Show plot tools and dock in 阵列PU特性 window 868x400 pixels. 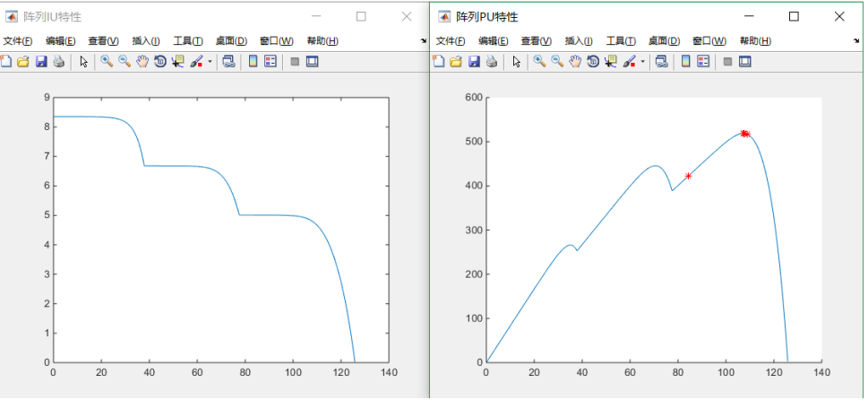coord(745,62)
